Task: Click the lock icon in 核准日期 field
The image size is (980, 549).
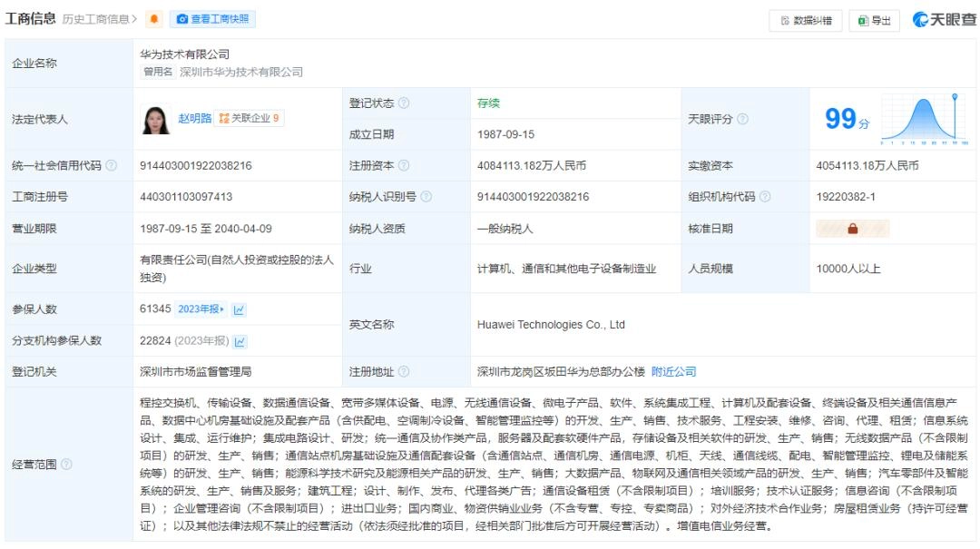Action: click(x=850, y=229)
